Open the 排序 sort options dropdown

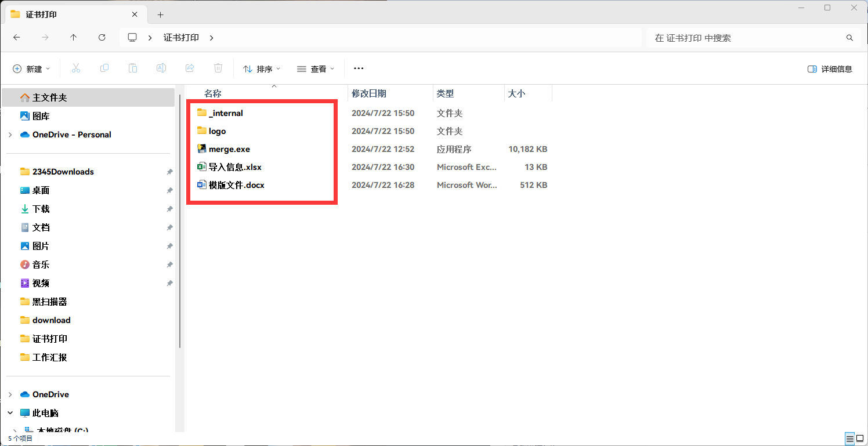pyautogui.click(x=262, y=68)
